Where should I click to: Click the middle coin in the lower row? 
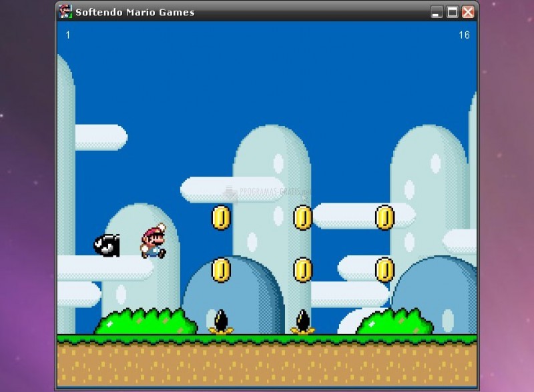click(303, 270)
